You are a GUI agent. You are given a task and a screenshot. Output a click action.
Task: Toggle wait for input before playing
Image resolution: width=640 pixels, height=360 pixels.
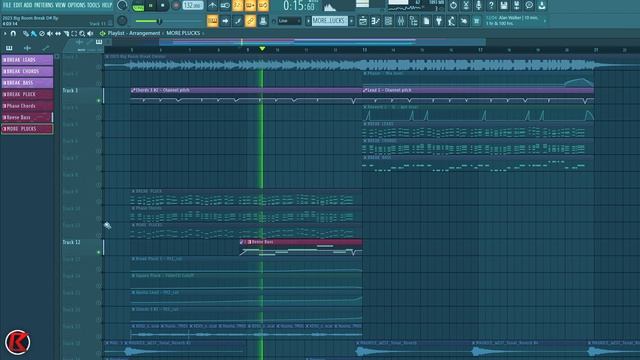coord(225,5)
